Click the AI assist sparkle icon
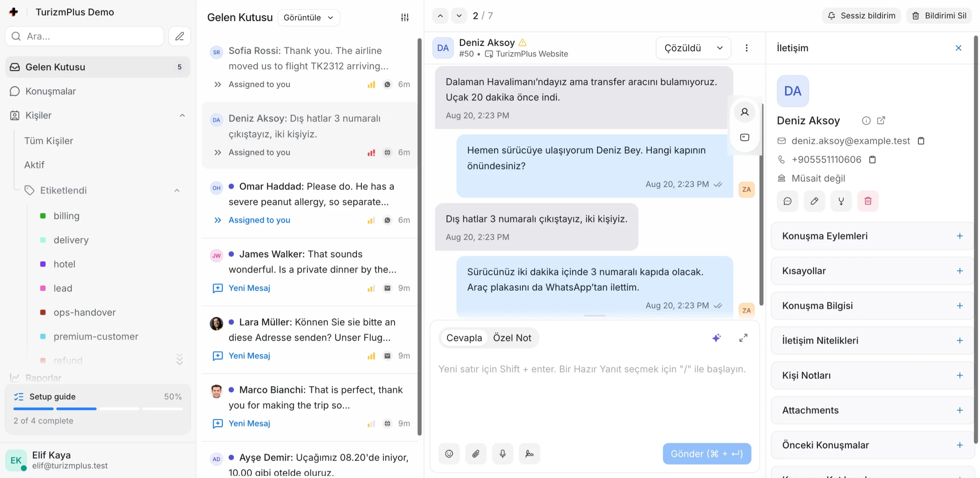Image resolution: width=980 pixels, height=478 pixels. click(x=717, y=338)
